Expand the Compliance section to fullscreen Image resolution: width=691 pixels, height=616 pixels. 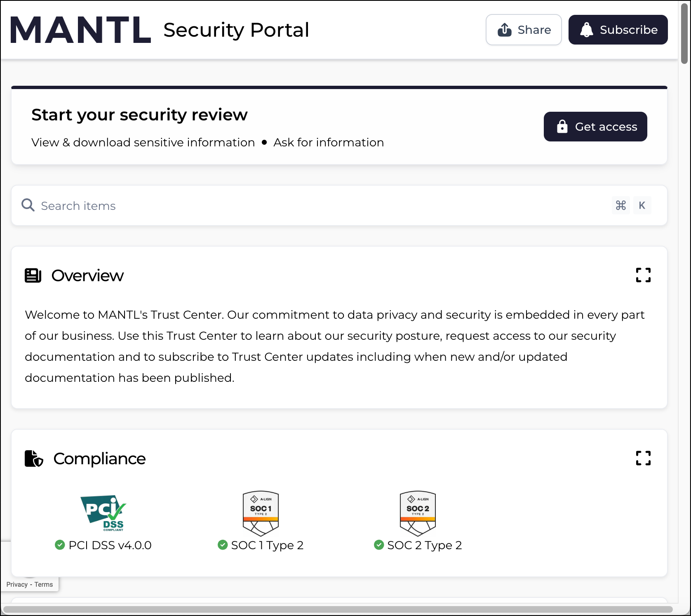pos(643,458)
